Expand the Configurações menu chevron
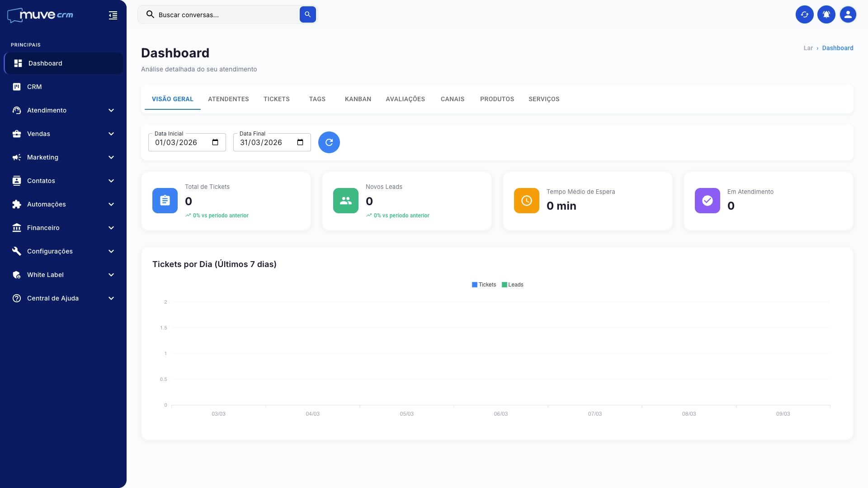This screenshot has width=868, height=488. tap(111, 251)
